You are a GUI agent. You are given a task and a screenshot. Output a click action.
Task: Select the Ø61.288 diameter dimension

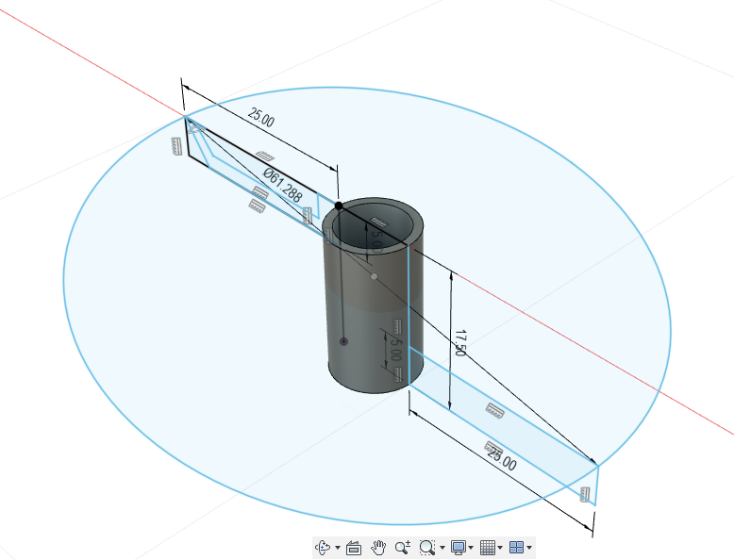pyautogui.click(x=282, y=186)
